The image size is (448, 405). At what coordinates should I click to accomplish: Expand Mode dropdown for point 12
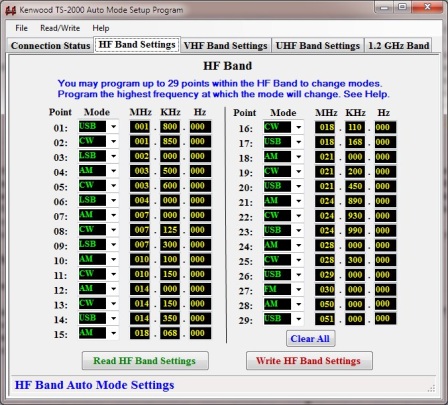(113, 289)
